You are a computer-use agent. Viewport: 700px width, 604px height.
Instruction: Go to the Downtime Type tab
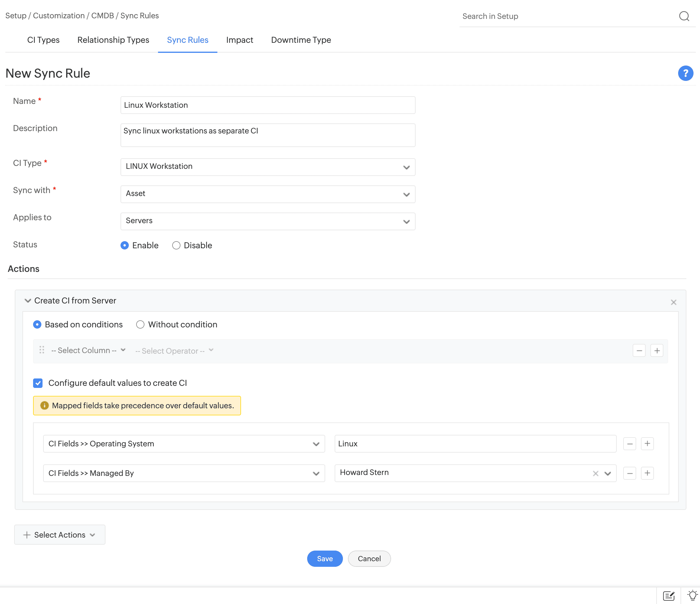(301, 40)
